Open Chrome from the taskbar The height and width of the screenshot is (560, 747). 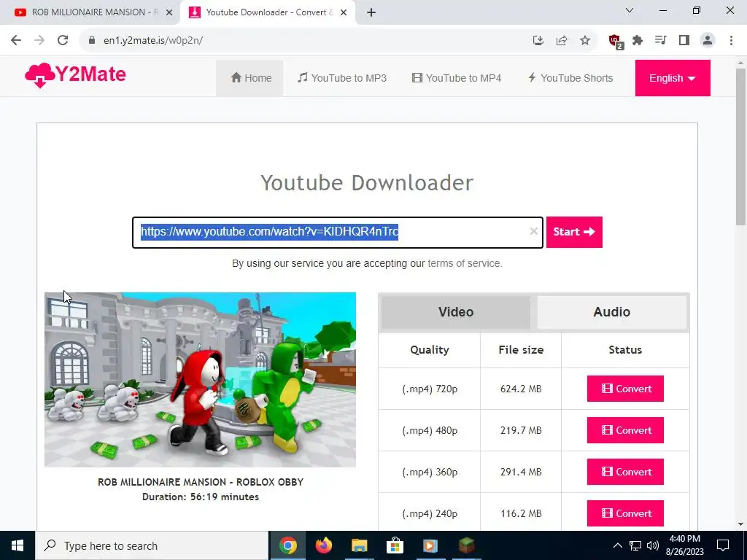[x=287, y=545]
